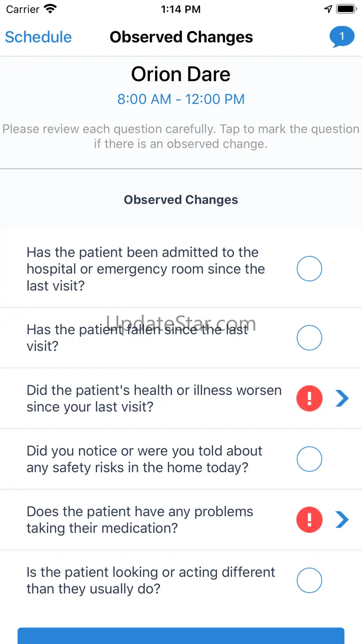Screen dimensions: 362x644
Task: Tap the Wi-Fi status icon
Action: (50, 9)
